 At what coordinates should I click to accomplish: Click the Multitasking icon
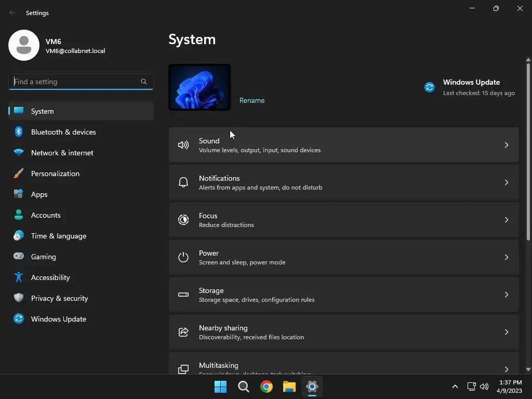(183, 369)
